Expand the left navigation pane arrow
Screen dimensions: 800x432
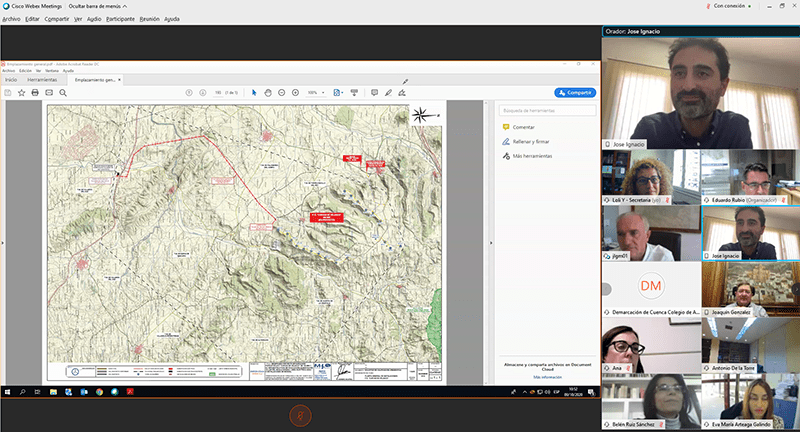[4, 242]
